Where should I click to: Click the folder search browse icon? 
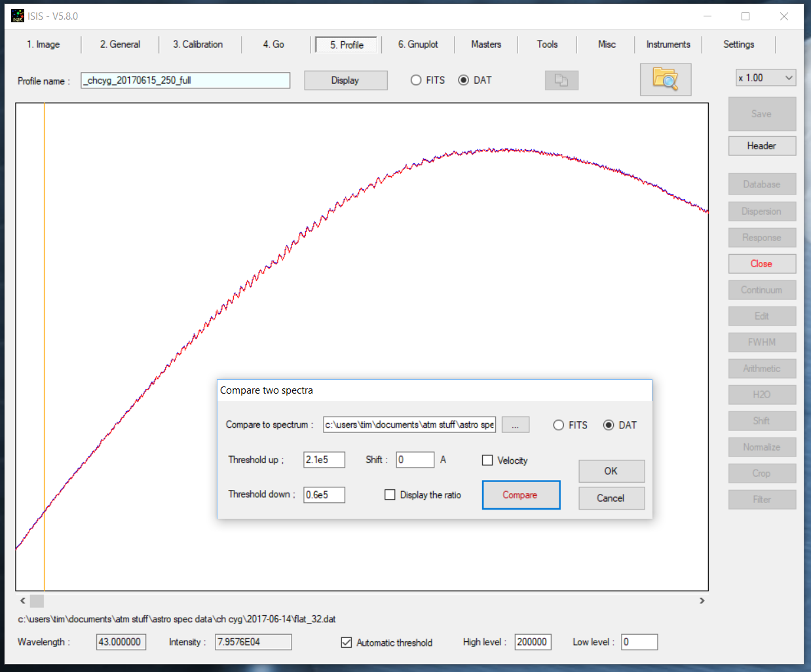[x=665, y=79]
